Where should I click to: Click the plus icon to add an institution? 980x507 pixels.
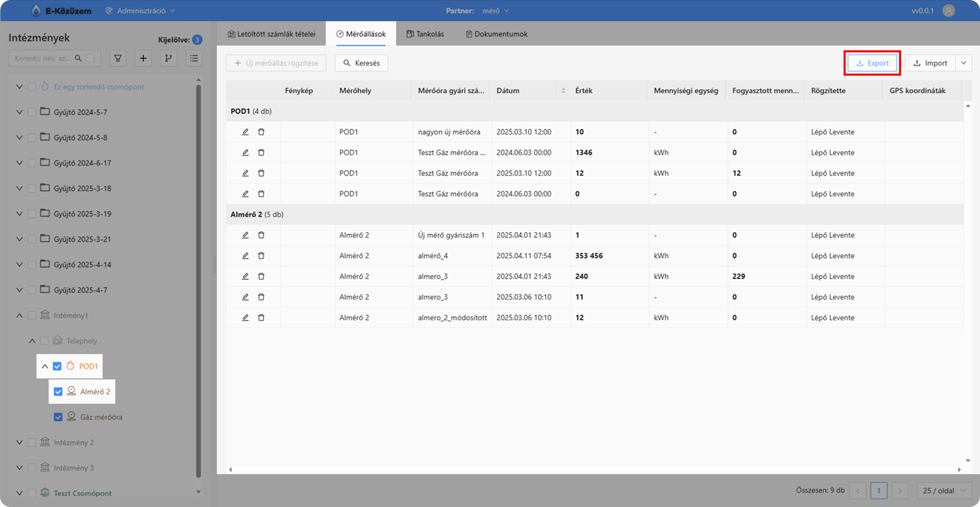pos(143,58)
